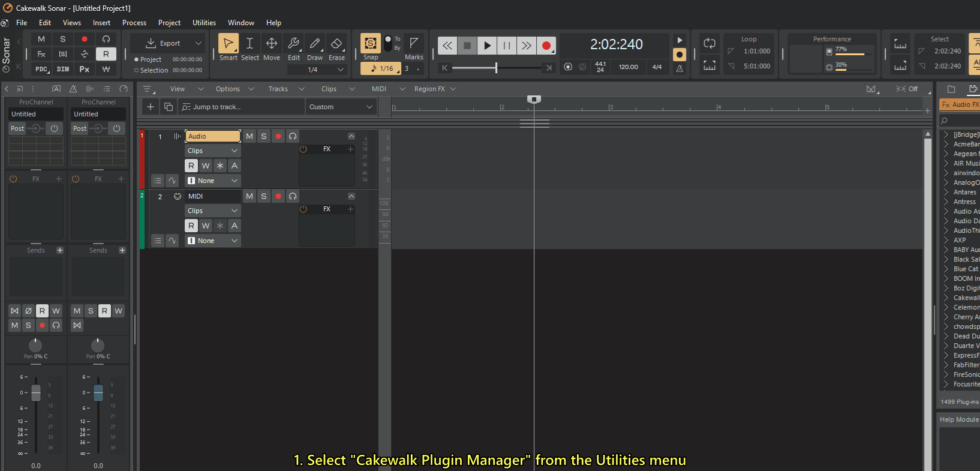Toggle the PDC override button

41,70
